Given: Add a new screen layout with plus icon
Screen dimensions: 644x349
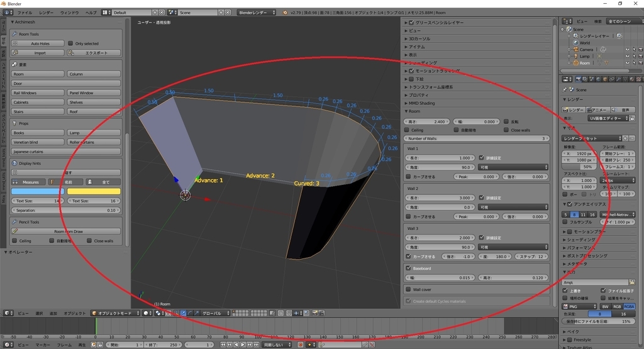Looking at the screenshot, I should pos(155,13).
